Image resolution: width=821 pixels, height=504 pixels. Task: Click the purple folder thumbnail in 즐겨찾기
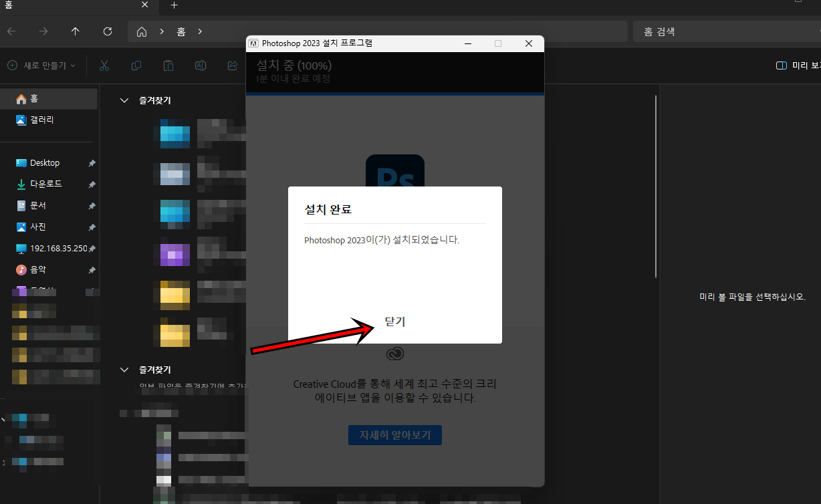[175, 255]
